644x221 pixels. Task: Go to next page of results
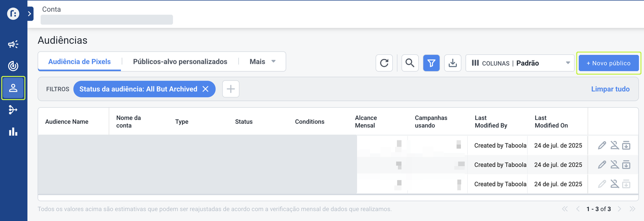tap(619, 209)
